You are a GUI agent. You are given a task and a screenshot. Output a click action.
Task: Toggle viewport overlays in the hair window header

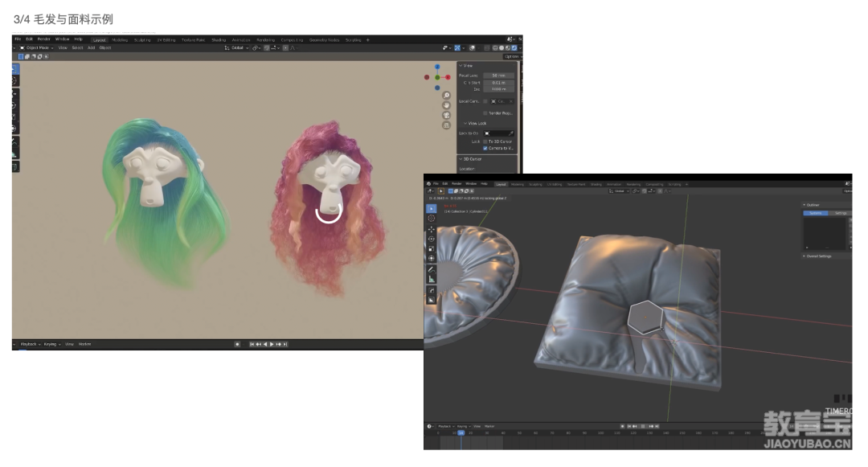pyautogui.click(x=473, y=48)
